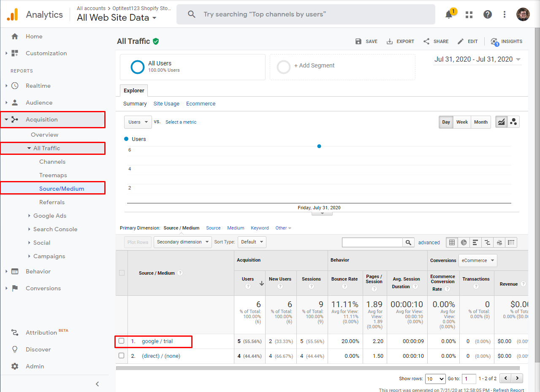
Task: Open the Other primary dimension dropdown
Action: click(x=283, y=228)
